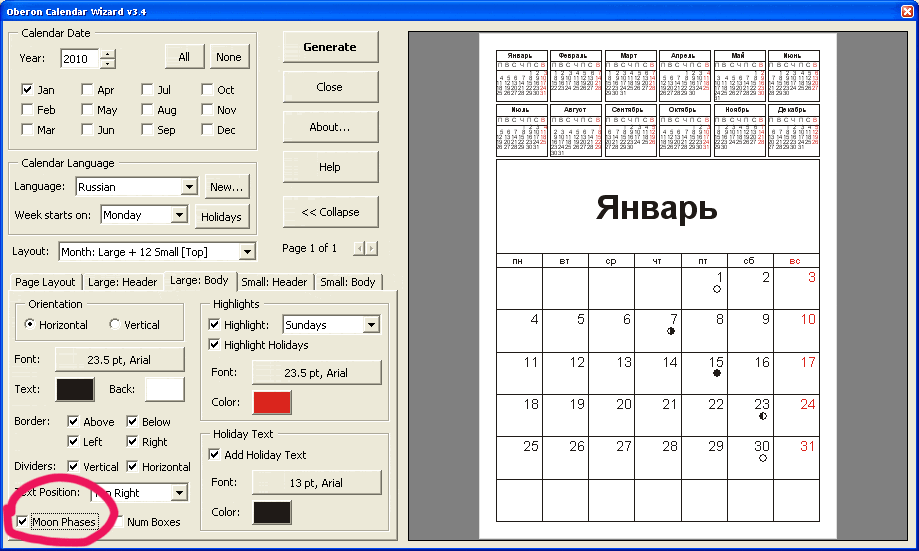This screenshot has height=551, width=919.
Task: Change body font 23.5 pt, Arial
Action: (119, 360)
